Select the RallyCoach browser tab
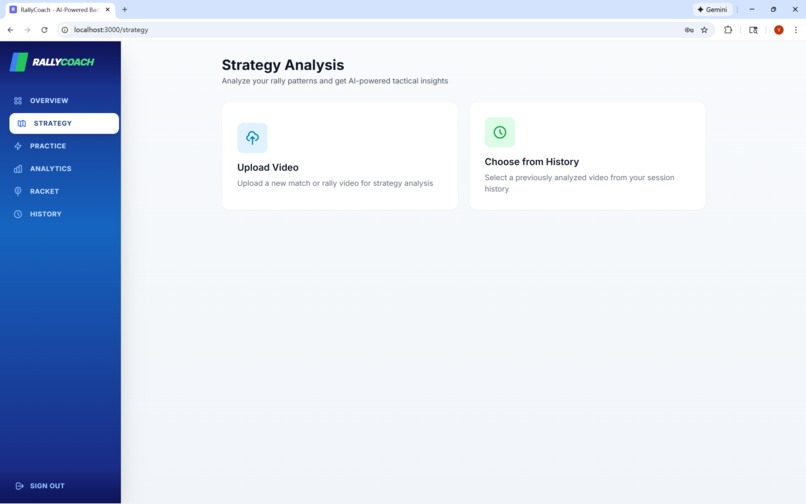 (60, 10)
